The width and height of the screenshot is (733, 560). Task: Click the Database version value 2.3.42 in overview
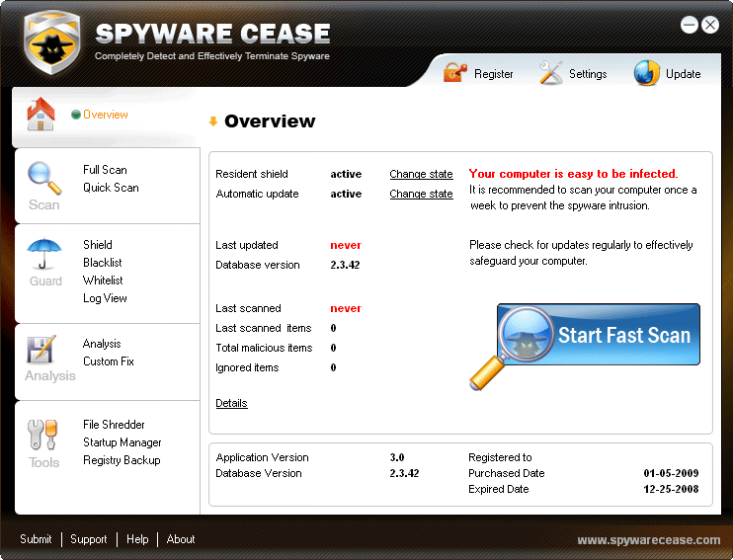tap(345, 265)
